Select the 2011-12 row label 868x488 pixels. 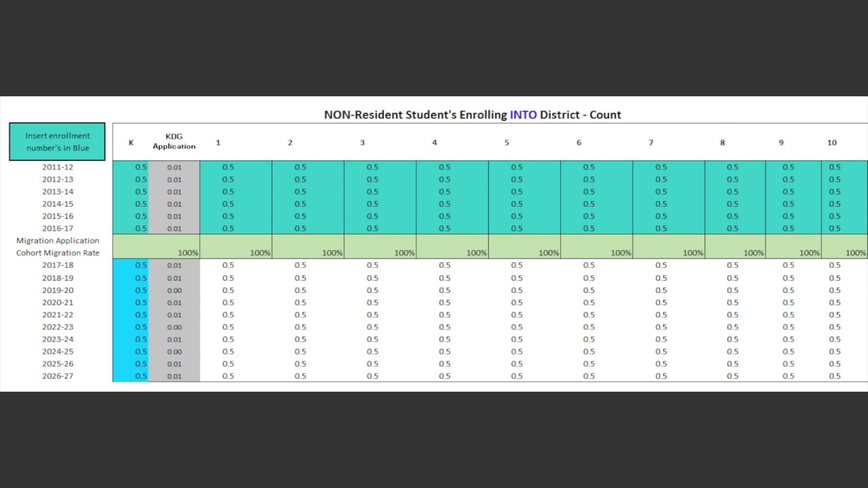(58, 167)
